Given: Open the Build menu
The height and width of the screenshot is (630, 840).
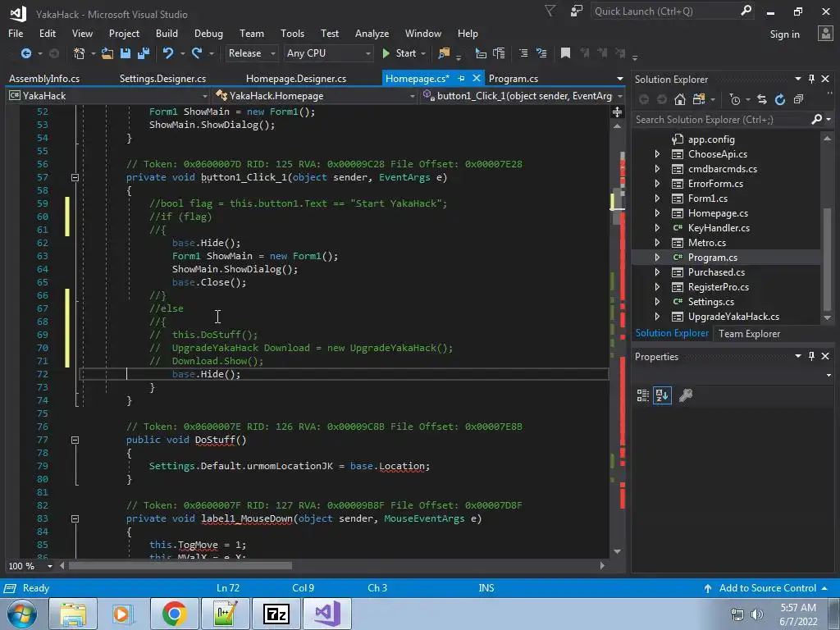Looking at the screenshot, I should tap(167, 33).
